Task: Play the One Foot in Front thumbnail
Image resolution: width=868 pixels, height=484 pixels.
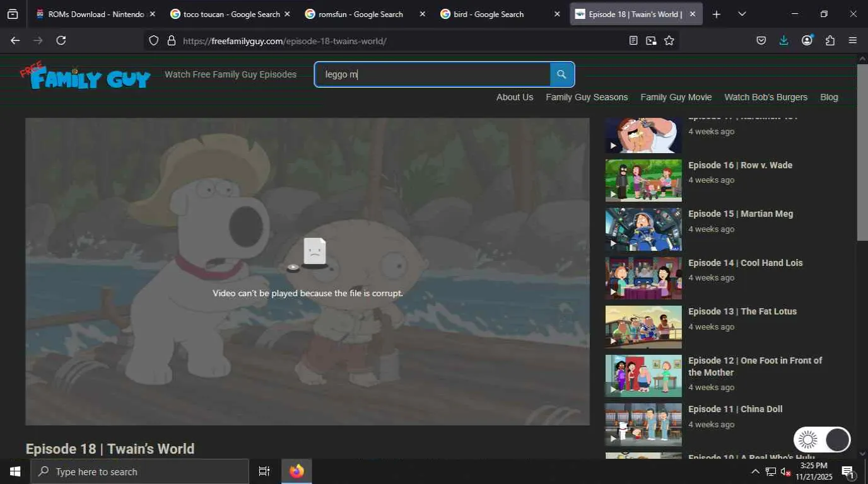Action: pyautogui.click(x=643, y=376)
